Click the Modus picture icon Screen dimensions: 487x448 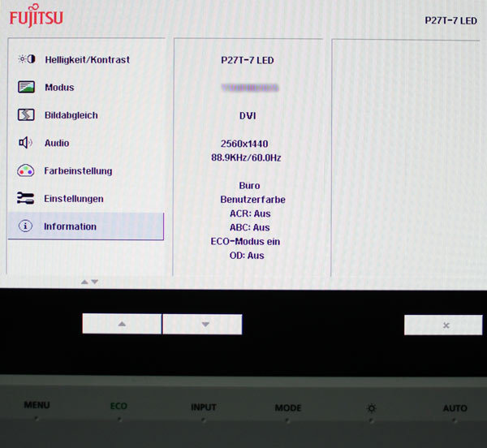click(26, 87)
